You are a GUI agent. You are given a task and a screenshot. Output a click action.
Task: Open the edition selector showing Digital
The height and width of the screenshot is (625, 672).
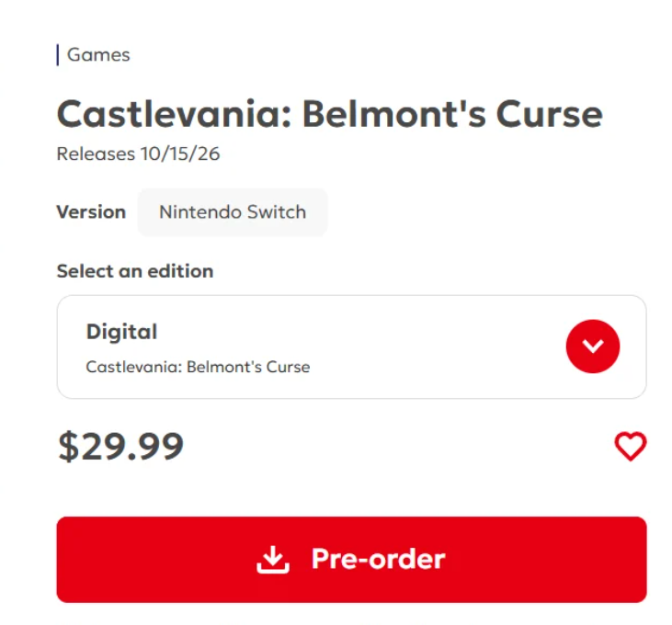pyautogui.click(x=351, y=347)
